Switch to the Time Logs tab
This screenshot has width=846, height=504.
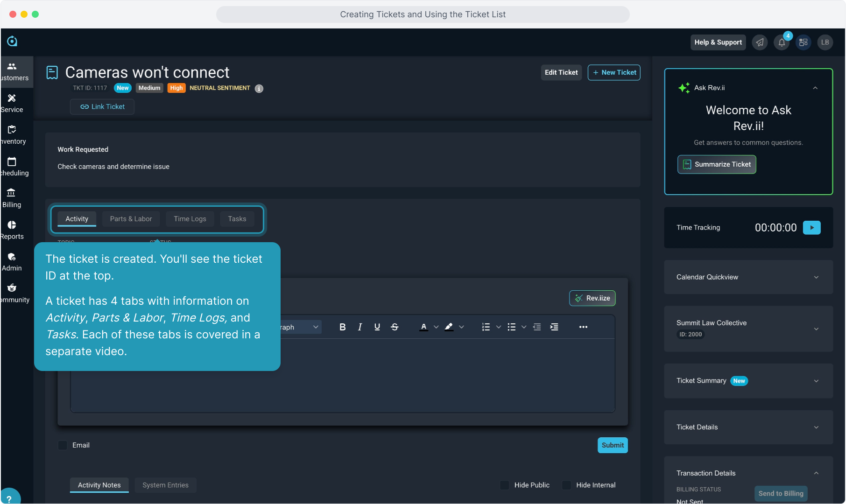(190, 219)
